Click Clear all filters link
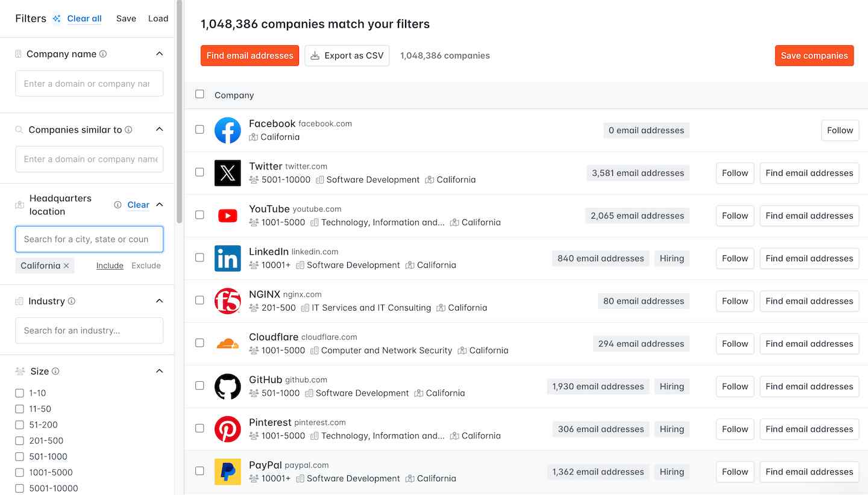868x495 pixels. (84, 19)
